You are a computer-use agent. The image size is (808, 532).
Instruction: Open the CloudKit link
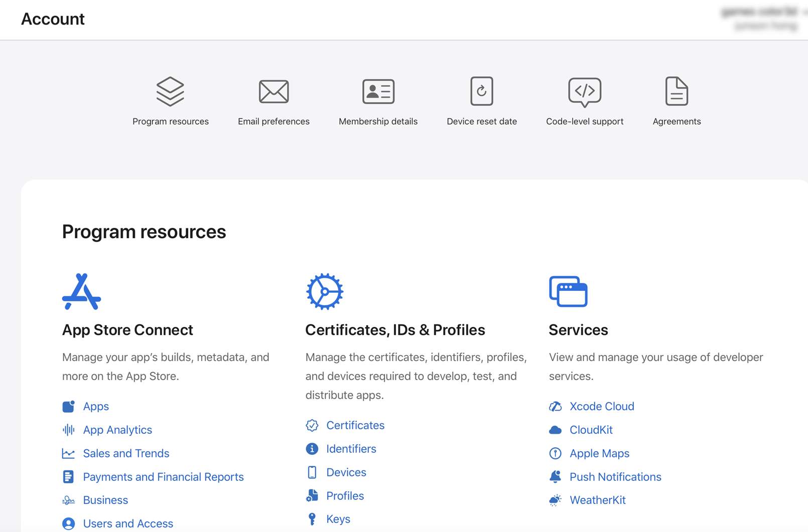[x=591, y=430]
